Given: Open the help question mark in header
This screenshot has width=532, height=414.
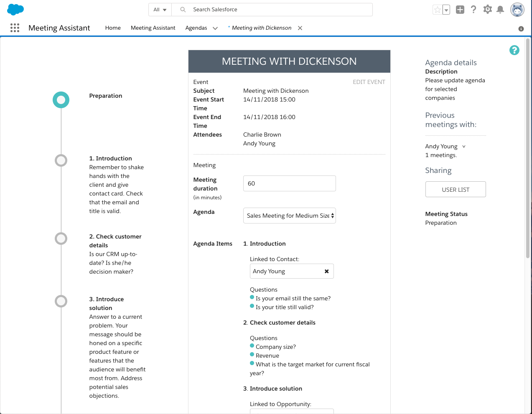Looking at the screenshot, I should pyautogui.click(x=473, y=10).
